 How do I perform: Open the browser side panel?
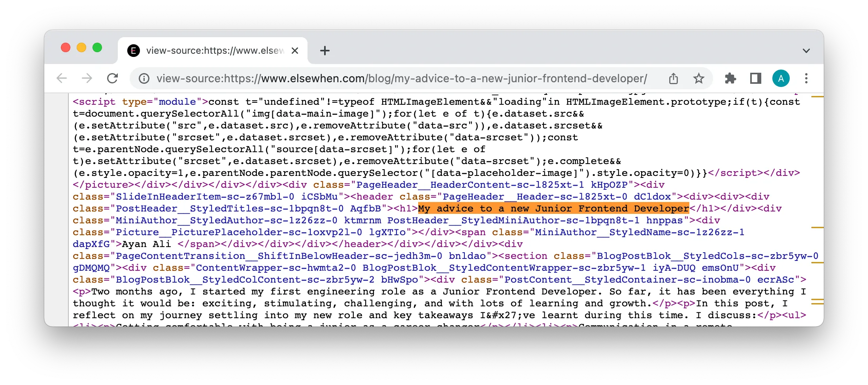coord(755,78)
